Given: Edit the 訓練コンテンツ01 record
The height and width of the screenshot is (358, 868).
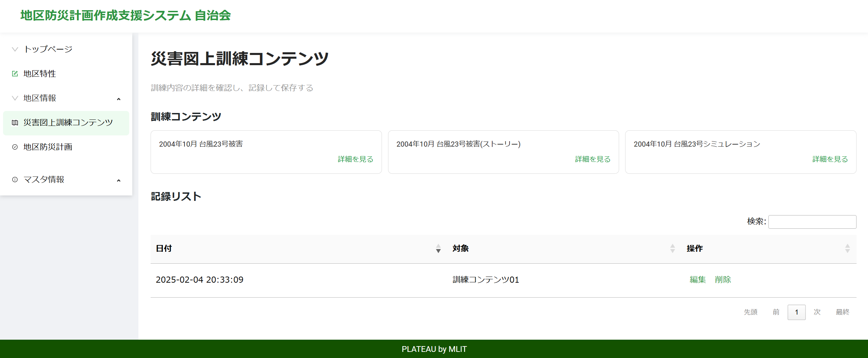Looking at the screenshot, I should (697, 280).
